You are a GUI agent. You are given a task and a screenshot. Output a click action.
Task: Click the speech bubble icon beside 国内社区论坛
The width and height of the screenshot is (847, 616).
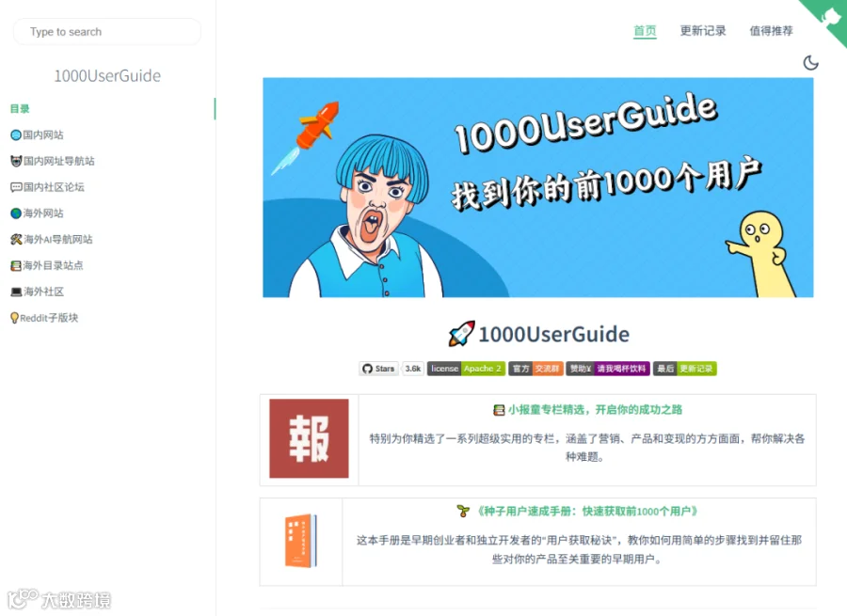point(16,187)
